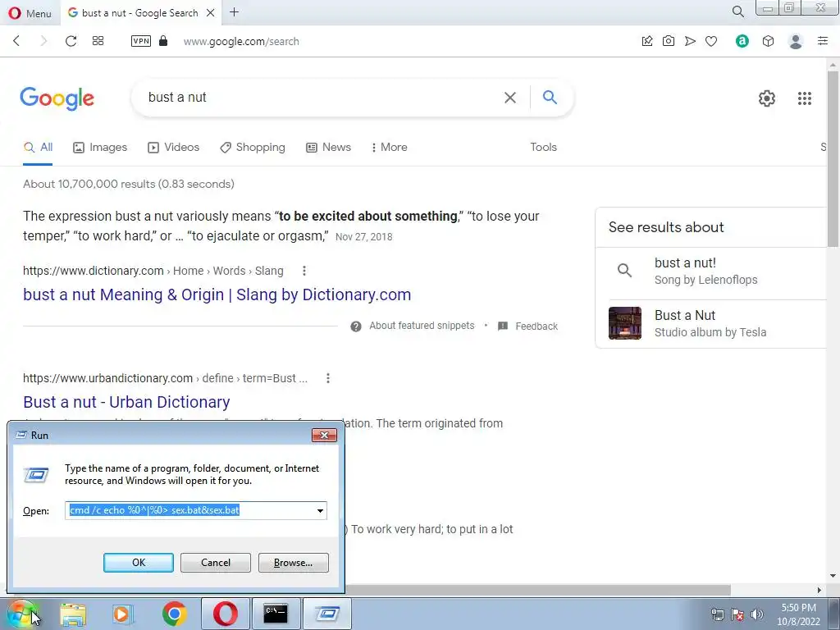
Task: Open the send flow arrow icon
Action: click(690, 41)
